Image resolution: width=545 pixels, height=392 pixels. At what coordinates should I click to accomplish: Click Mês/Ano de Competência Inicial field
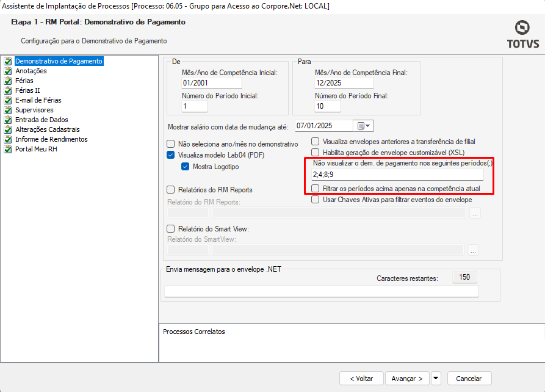pos(211,83)
